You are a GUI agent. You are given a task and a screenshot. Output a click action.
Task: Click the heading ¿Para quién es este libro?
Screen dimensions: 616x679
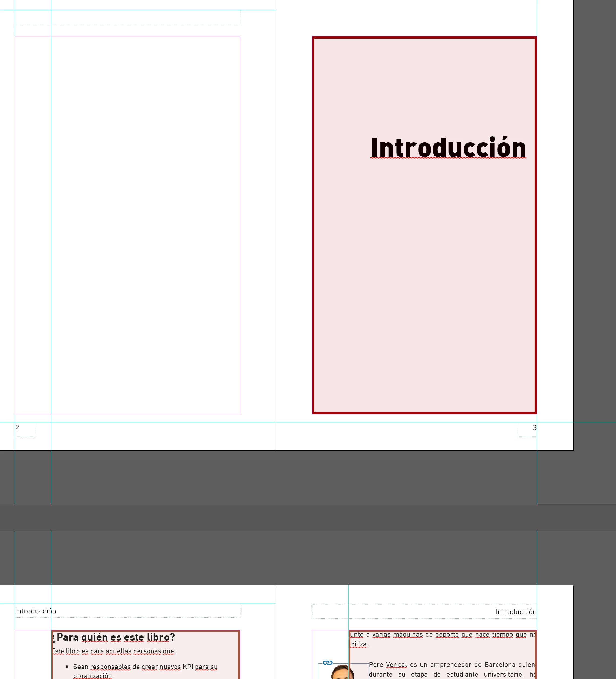point(113,637)
